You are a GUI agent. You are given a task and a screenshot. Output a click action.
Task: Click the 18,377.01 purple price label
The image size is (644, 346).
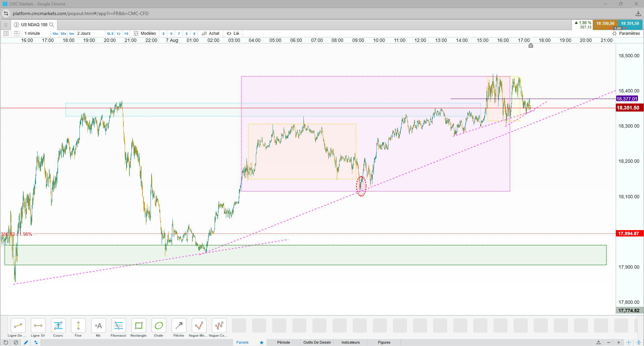(x=627, y=99)
